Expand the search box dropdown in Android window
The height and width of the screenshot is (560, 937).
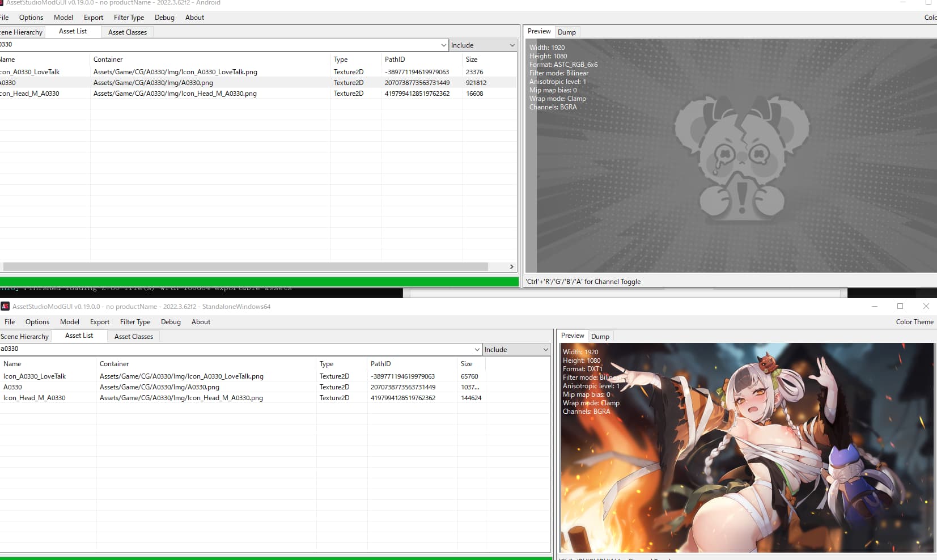(443, 45)
